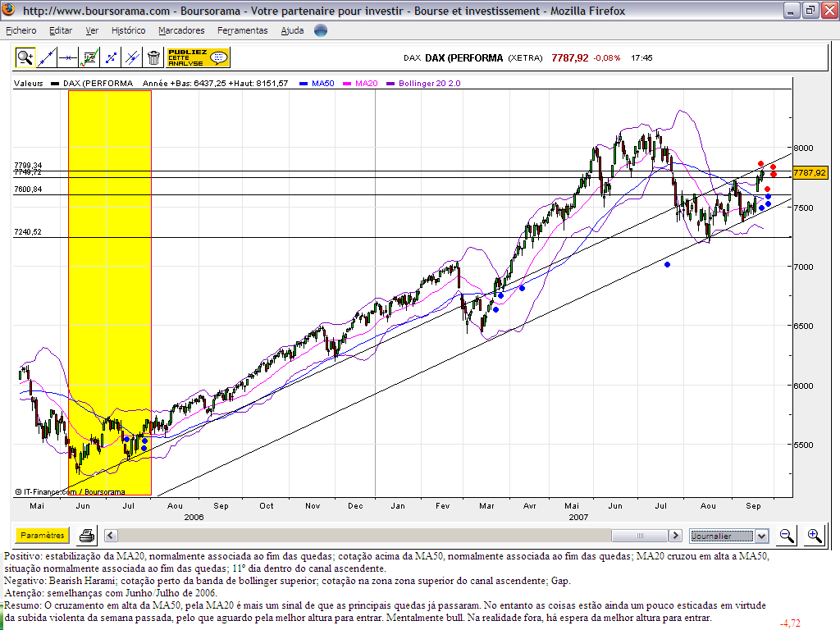Minimize the Firefox window
Viewport: 840px width, 630px height.
point(792,10)
